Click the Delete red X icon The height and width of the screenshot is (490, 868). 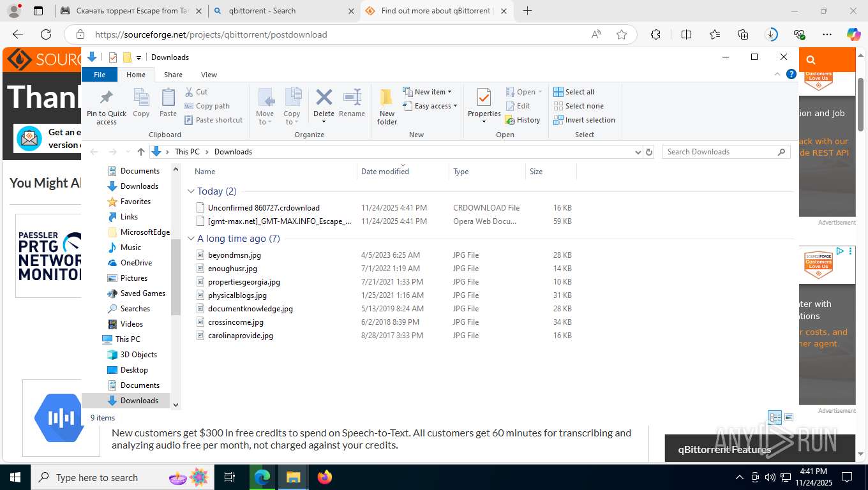click(324, 97)
